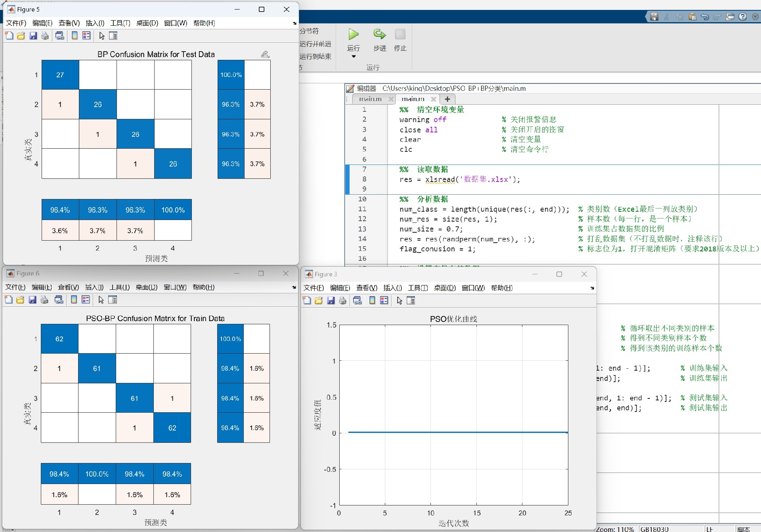
Task: Switch to the first main.m editor tab
Action: point(370,99)
